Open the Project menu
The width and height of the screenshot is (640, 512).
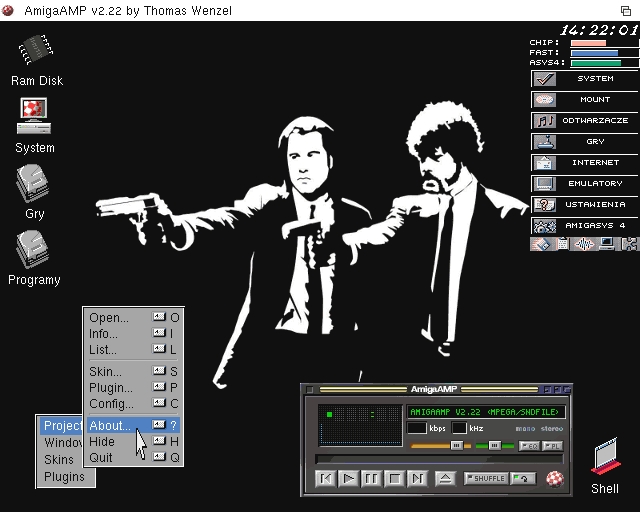point(62,425)
